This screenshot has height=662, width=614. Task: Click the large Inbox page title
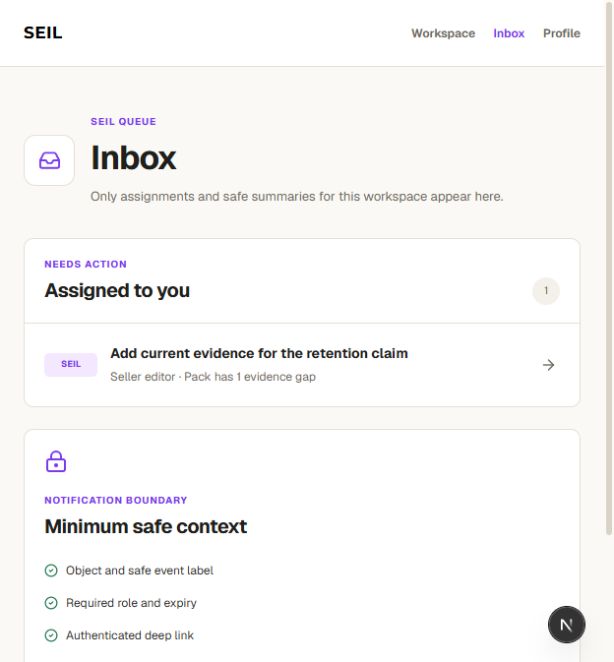click(133, 158)
